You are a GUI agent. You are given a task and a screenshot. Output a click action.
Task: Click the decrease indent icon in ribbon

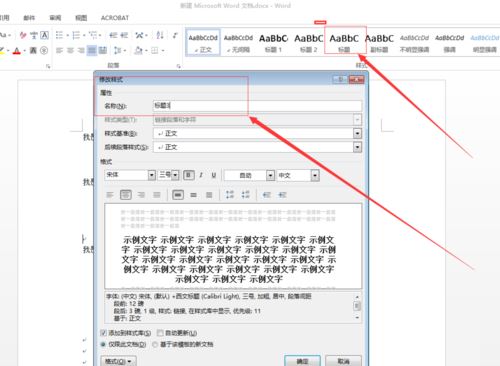(x=113, y=35)
